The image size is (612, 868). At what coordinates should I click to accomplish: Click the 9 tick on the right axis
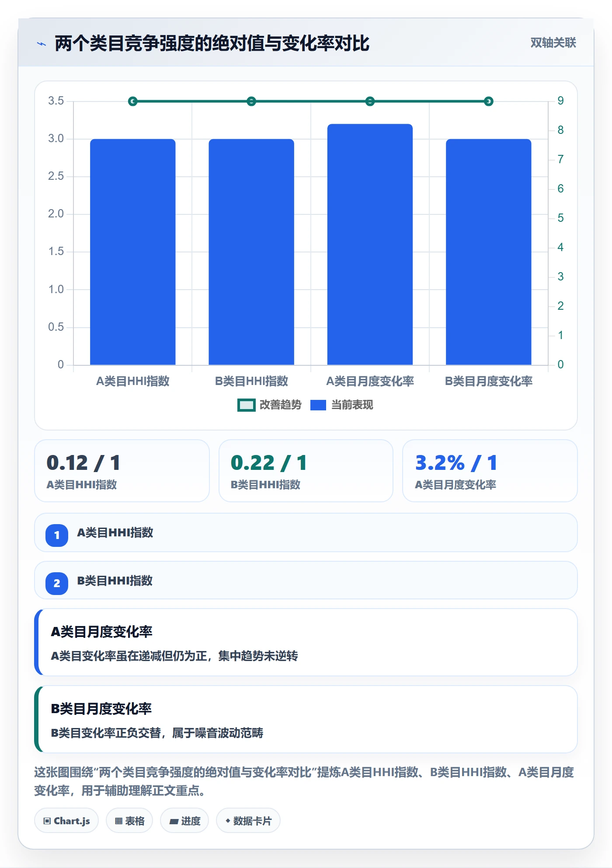[560, 101]
